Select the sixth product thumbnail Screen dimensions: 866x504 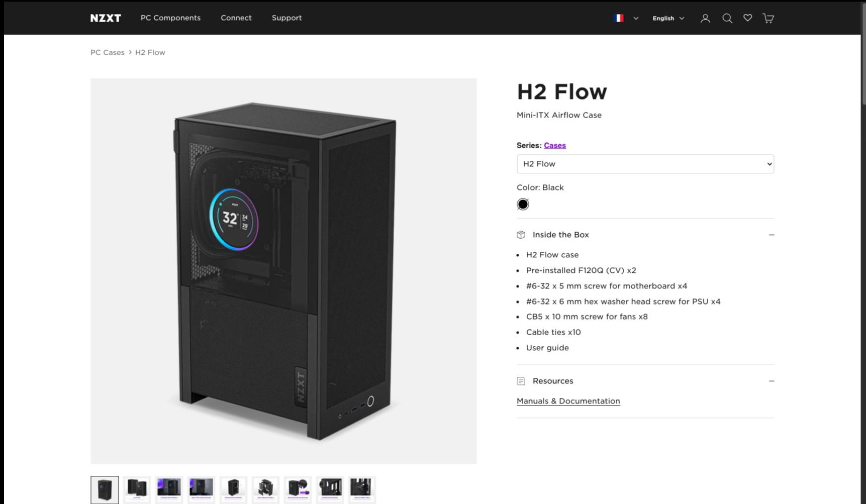coord(265,490)
